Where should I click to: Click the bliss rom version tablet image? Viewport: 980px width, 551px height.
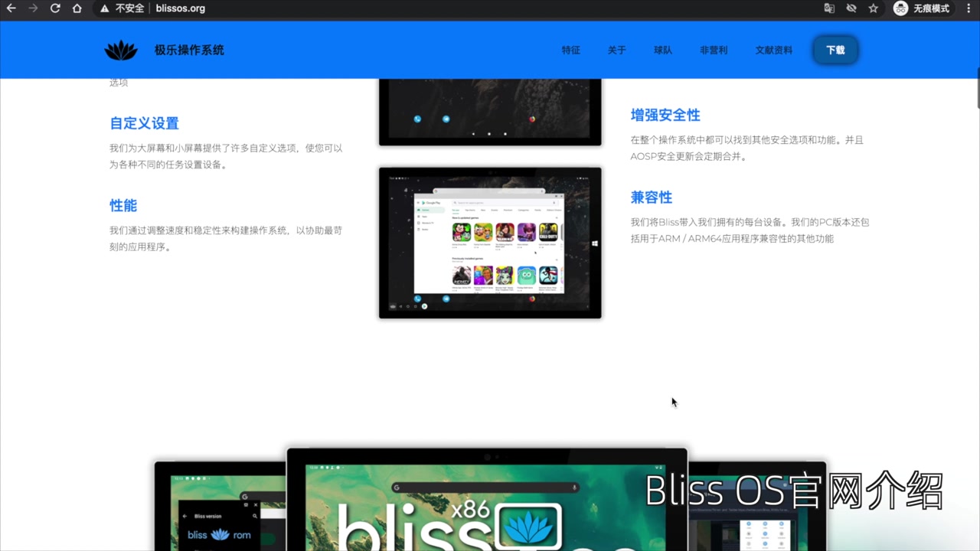coord(220,506)
